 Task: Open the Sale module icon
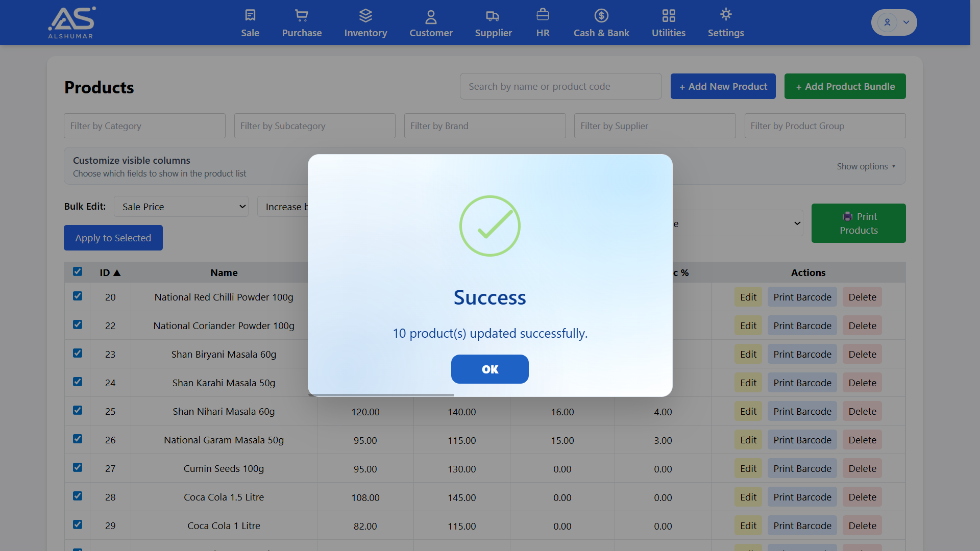pyautogui.click(x=250, y=15)
